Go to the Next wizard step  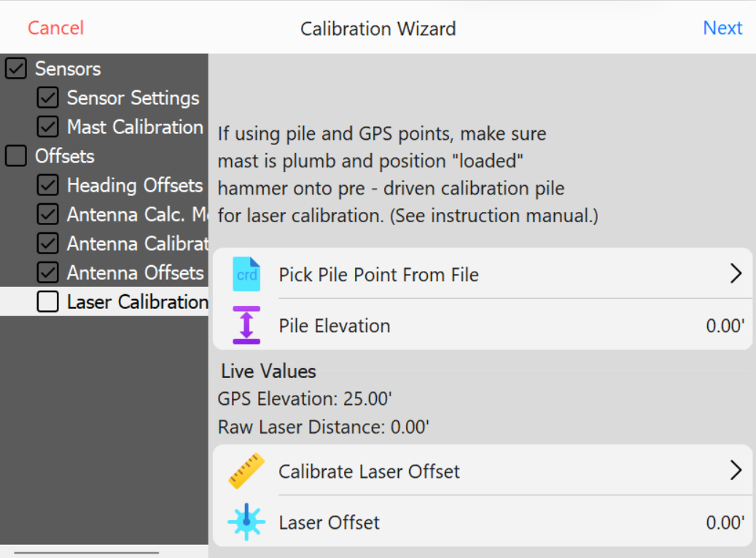[x=722, y=28]
